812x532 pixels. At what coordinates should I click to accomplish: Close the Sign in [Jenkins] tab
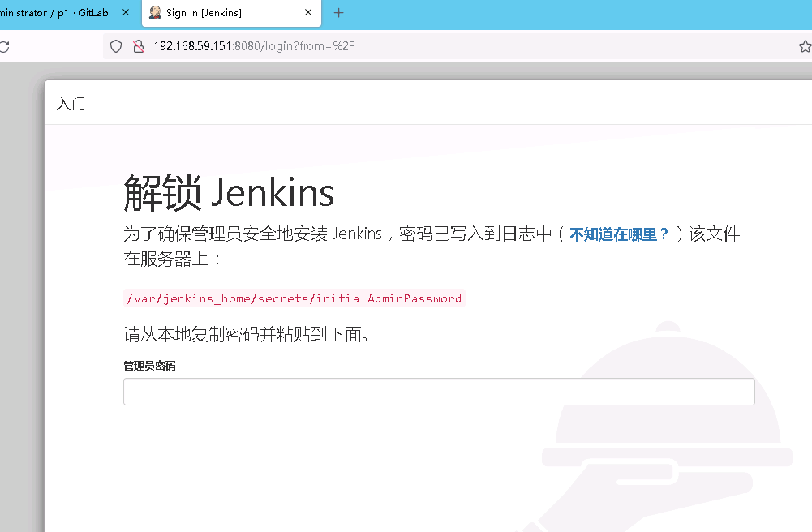[x=308, y=12]
